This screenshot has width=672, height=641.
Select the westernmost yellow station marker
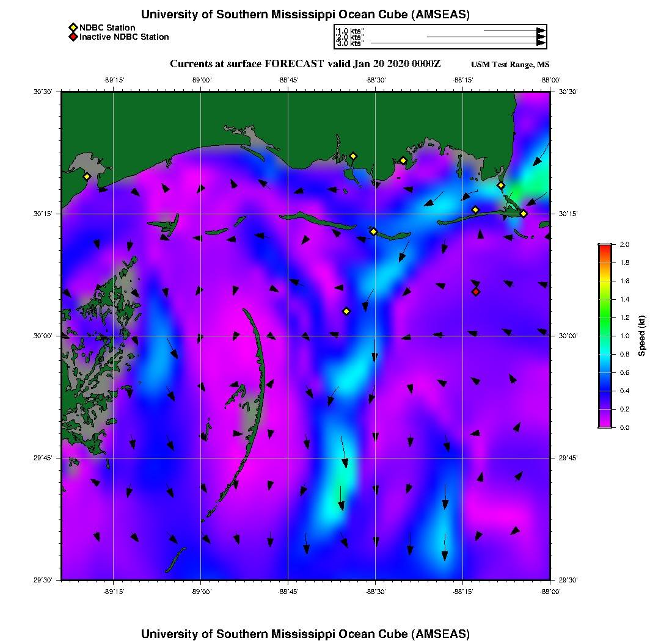pos(87,176)
